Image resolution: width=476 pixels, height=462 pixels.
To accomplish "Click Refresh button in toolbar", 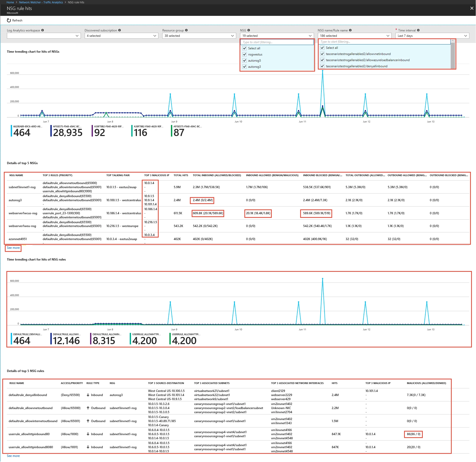I will [15, 20].
